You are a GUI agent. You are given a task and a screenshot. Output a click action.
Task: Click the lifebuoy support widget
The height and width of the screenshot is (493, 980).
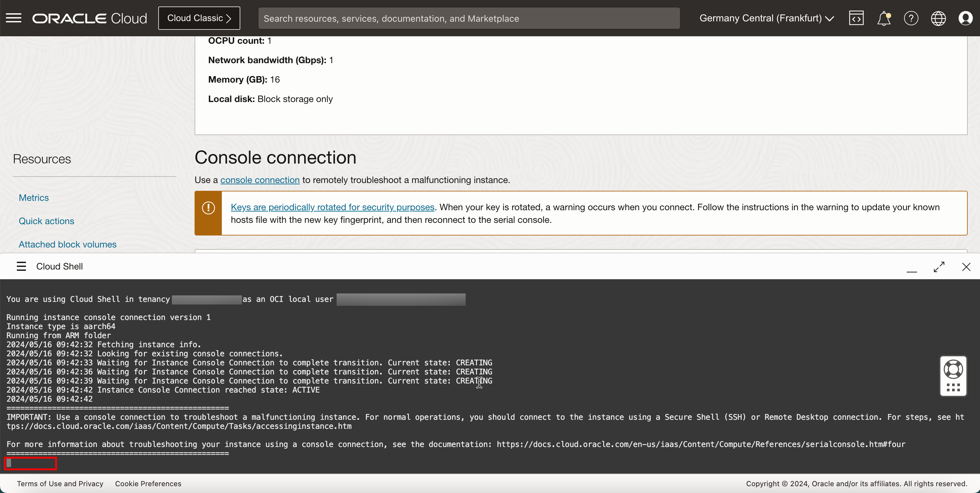click(953, 369)
